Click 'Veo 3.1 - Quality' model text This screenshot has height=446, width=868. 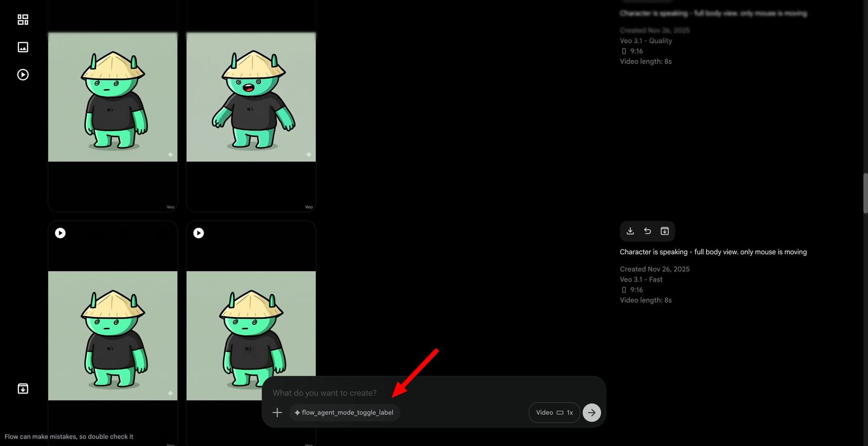(646, 41)
